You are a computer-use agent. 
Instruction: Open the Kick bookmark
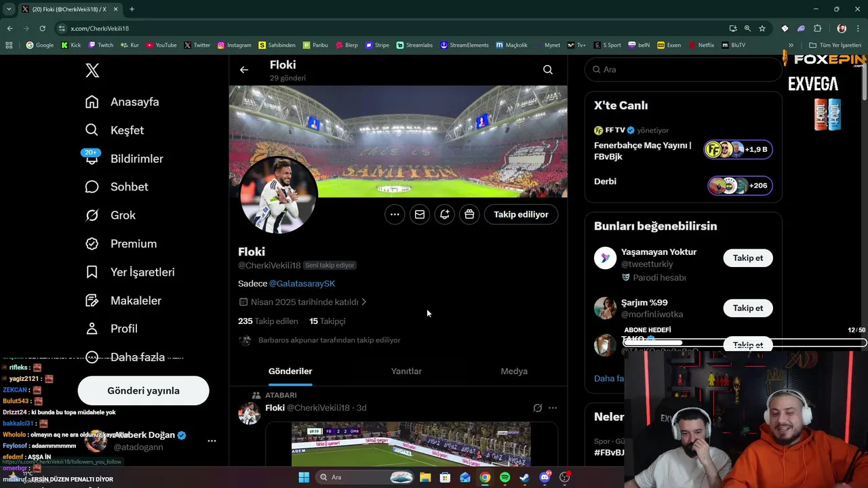tap(71, 45)
